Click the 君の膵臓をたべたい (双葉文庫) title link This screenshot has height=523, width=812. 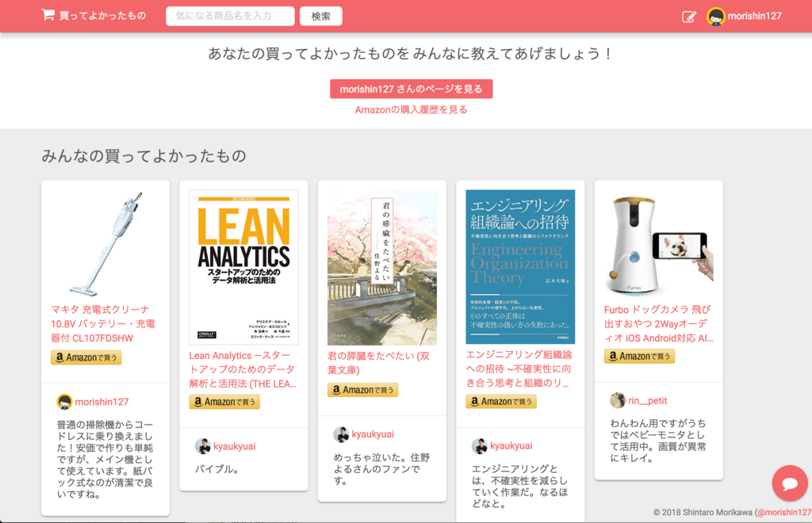point(378,363)
